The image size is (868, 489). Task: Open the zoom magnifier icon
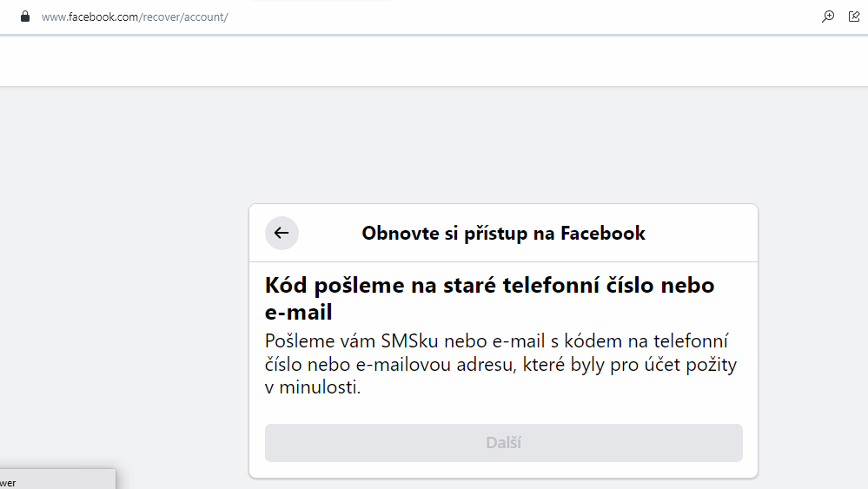coord(827,17)
